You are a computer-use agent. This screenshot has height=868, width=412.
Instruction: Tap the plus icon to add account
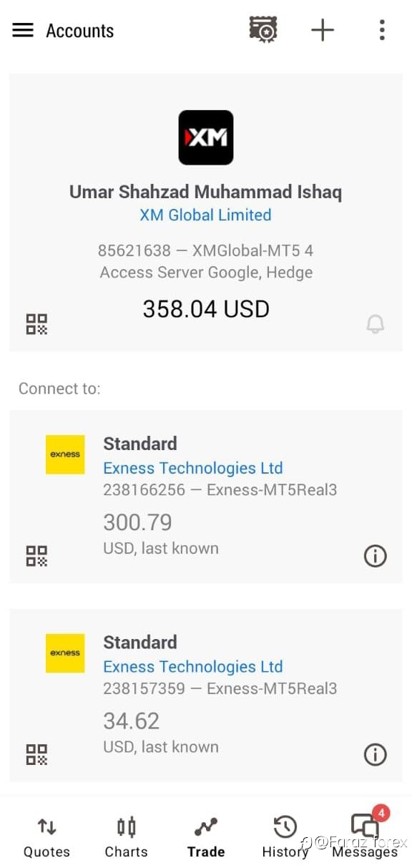pyautogui.click(x=323, y=30)
